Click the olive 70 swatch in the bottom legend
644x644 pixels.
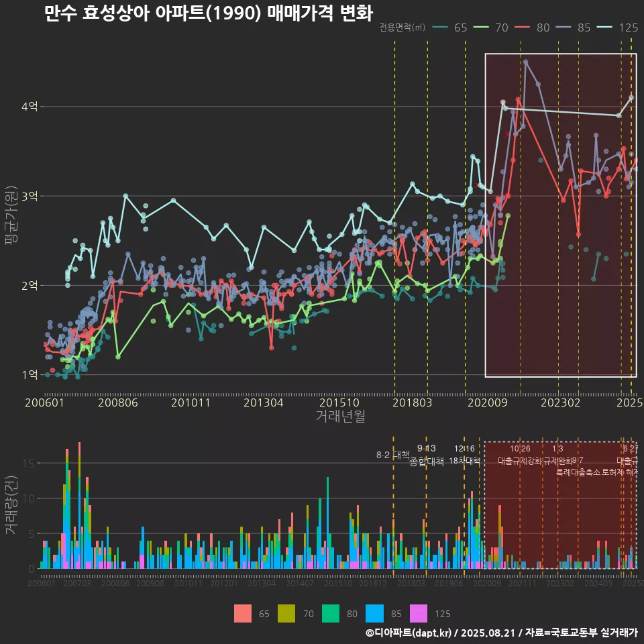tap(286, 614)
